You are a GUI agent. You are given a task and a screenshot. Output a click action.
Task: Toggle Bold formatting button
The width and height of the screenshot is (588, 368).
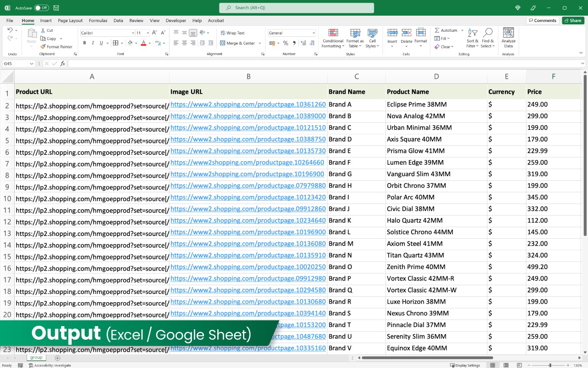click(85, 43)
